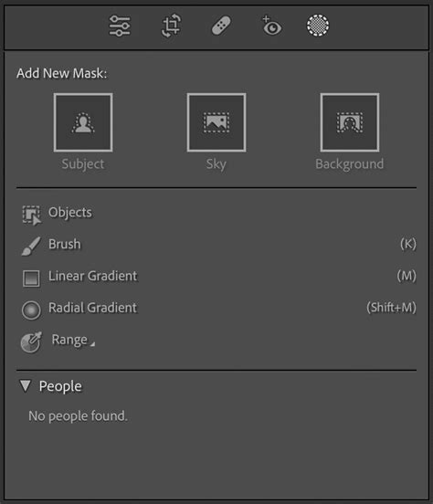
Task: Click the Sky text label
Action: click(216, 164)
